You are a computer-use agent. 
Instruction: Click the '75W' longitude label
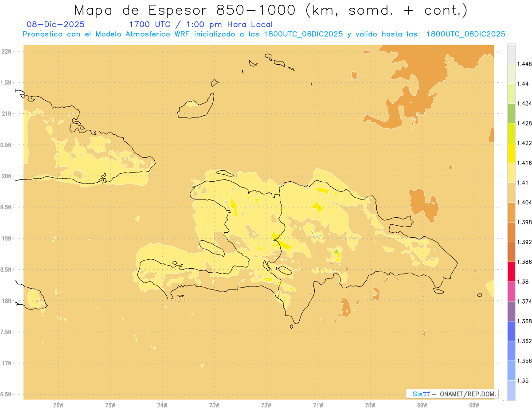110,405
